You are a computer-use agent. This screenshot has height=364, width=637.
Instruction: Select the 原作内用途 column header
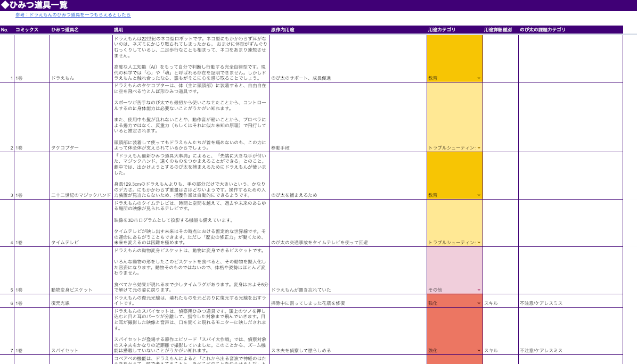click(283, 30)
